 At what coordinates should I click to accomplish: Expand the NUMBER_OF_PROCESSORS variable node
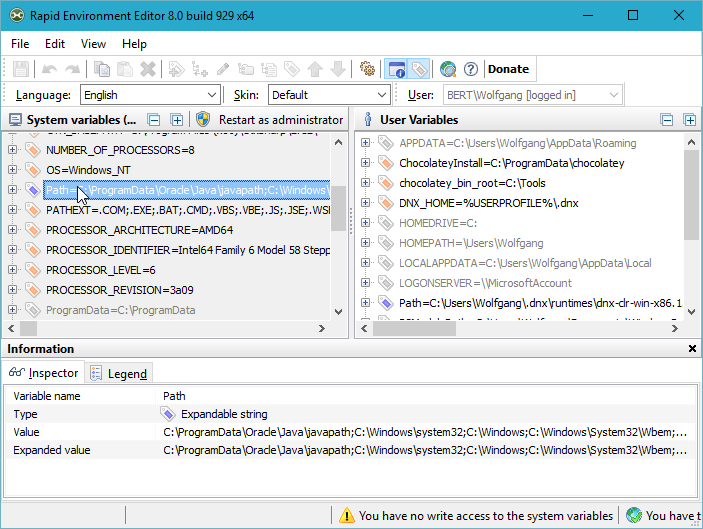[x=12, y=149]
